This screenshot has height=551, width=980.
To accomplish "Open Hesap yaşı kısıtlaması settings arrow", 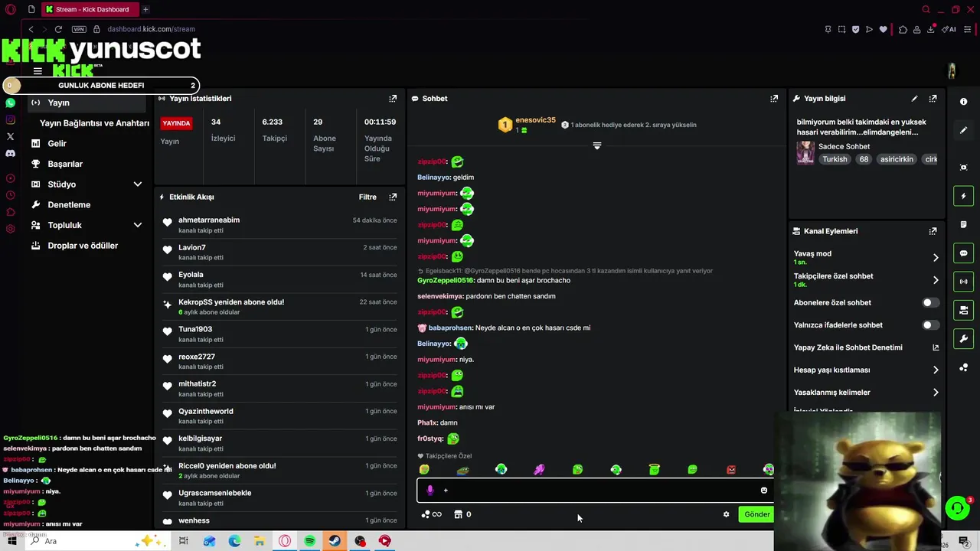I will (x=935, y=370).
